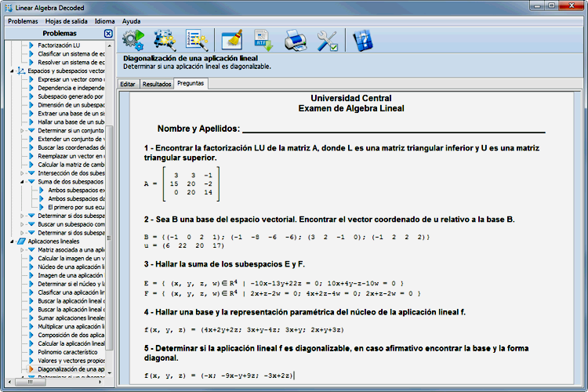Select Determinar si el núcleo y la item
Viewport: 588px width, 392px height.
71,284
